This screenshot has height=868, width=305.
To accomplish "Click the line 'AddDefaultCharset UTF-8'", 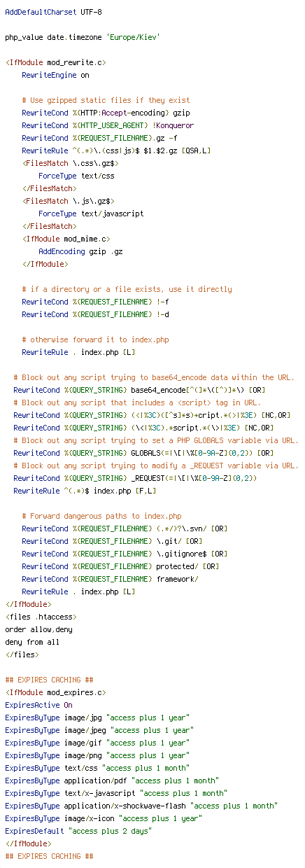I will (x=53, y=12).
